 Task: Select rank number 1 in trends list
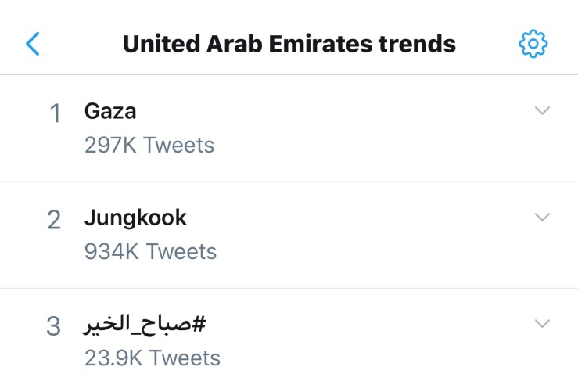55,114
